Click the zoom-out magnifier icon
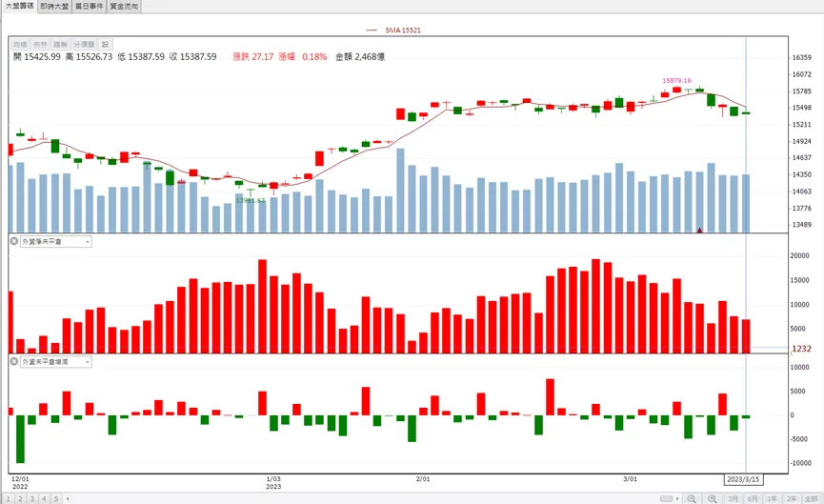 coord(692,498)
